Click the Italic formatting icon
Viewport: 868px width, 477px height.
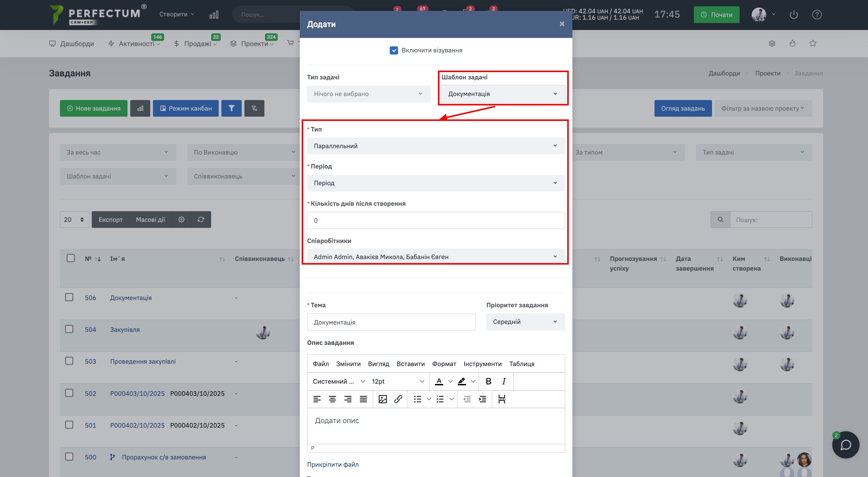pos(504,381)
